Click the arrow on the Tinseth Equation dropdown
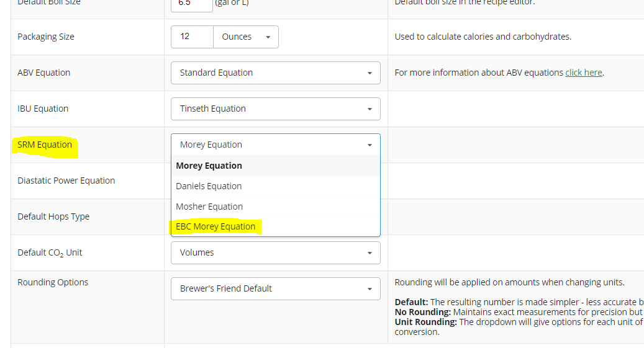Viewport: 644px width, 348px height. (370, 109)
